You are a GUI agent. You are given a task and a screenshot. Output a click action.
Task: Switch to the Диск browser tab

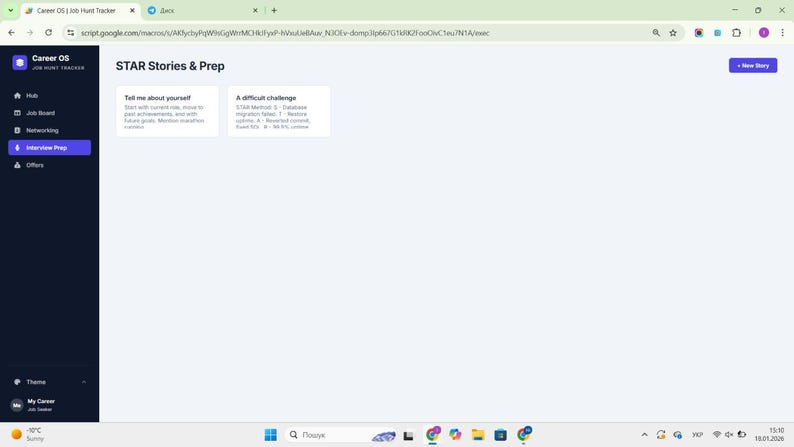(x=203, y=10)
